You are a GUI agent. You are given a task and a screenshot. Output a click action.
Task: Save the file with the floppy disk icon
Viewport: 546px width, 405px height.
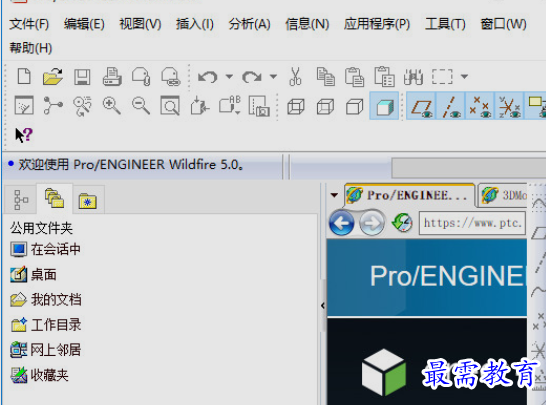point(82,77)
